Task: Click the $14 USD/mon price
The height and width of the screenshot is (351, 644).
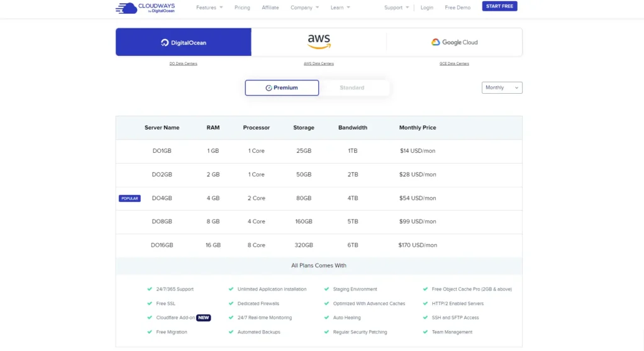Action: [418, 151]
